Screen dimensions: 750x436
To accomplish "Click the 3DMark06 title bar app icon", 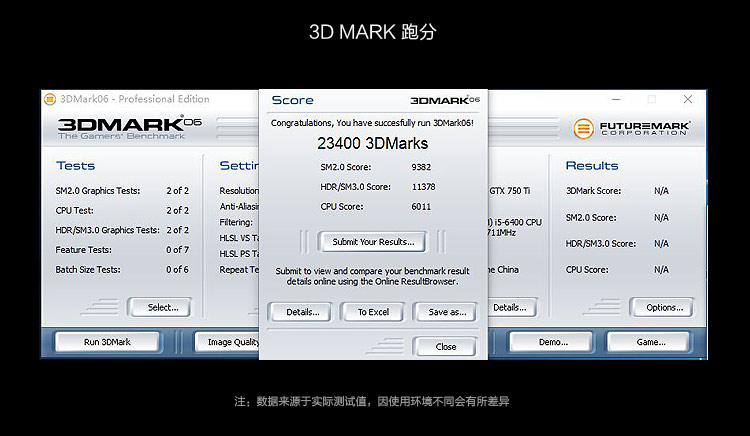I will (50, 99).
